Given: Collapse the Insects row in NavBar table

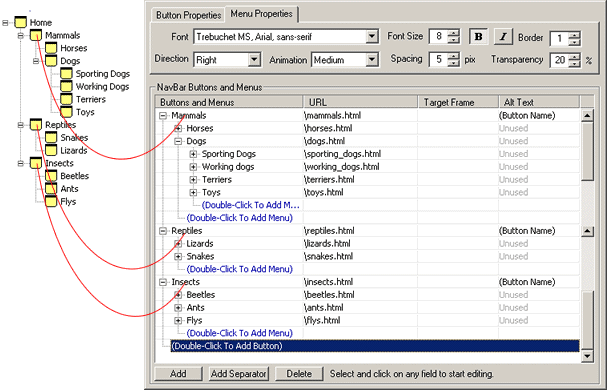Looking at the screenshot, I should [163, 282].
